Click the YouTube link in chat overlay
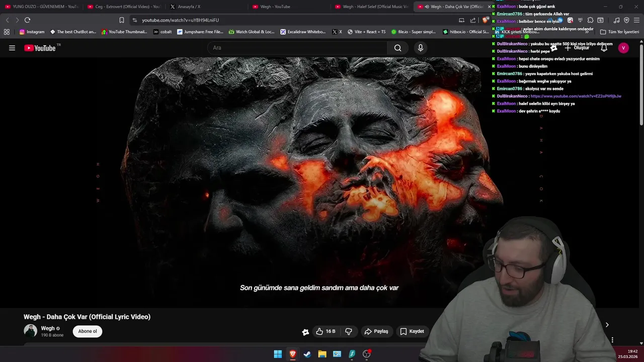 [x=576, y=96]
